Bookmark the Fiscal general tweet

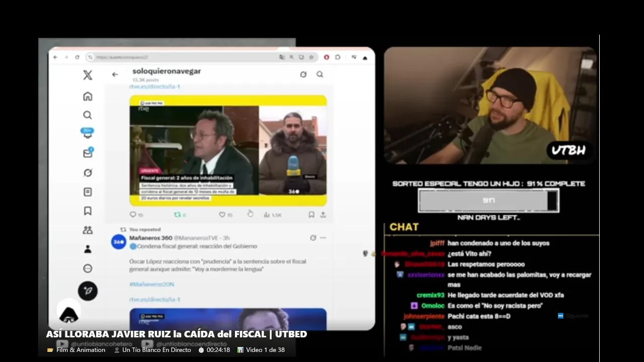tap(311, 215)
